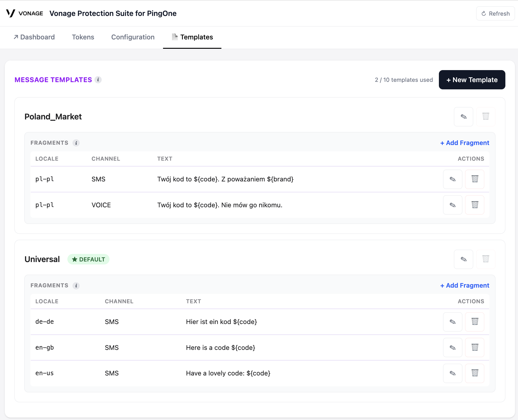
Task: Click the 'Vonage Protection Suite for PingOne' title
Action: pyautogui.click(x=113, y=13)
